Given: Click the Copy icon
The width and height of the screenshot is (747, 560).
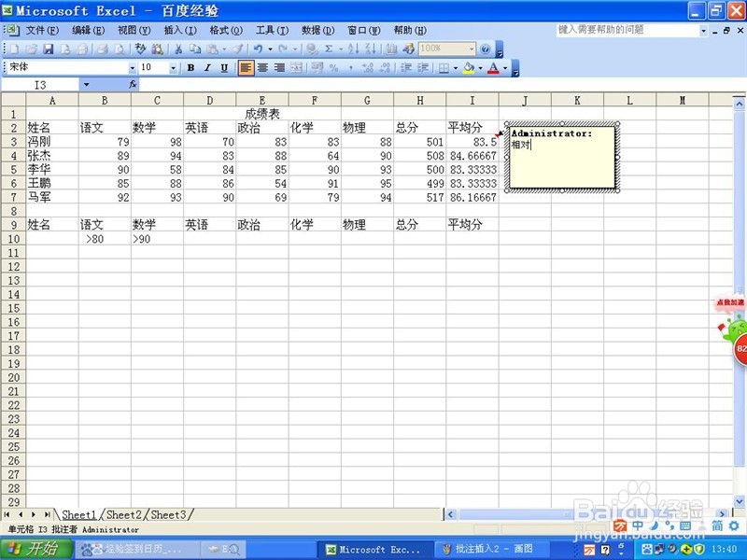Looking at the screenshot, I should coord(195,49).
